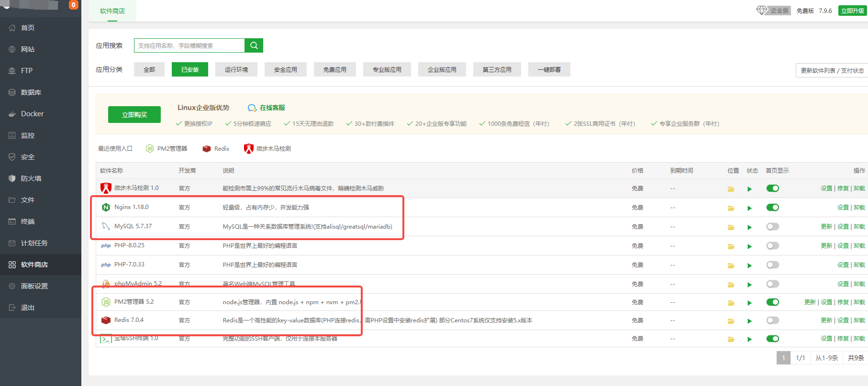Open folder location for PHP-8.0.25
Viewport: 868px width, 386px height.
(731, 246)
